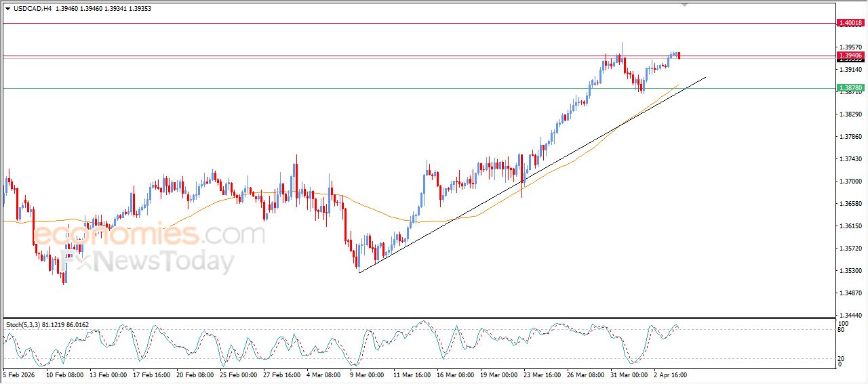Select the green 1.38780 price label
This screenshot has width=868, height=384.
coord(850,88)
